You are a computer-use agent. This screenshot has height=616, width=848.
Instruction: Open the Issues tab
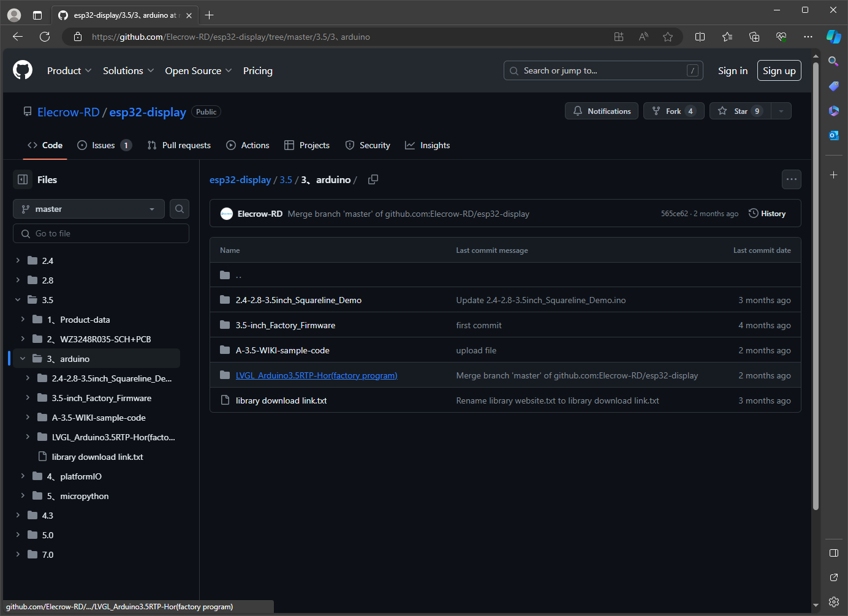(x=104, y=145)
